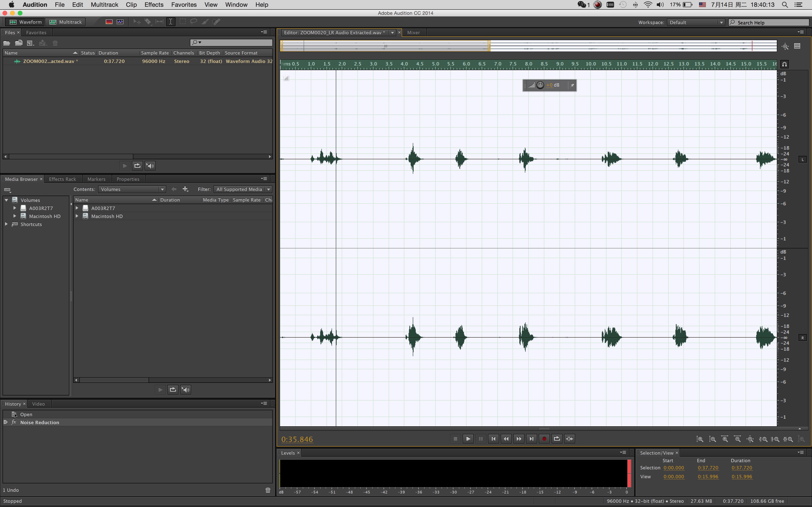Click the Open File folder icon
The height and width of the screenshot is (507, 812).
tap(7, 43)
